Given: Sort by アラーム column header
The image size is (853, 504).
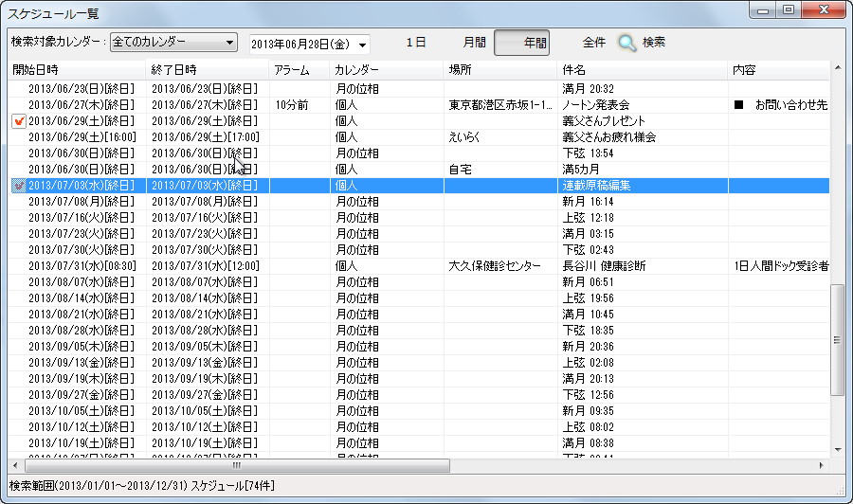Looking at the screenshot, I should (x=299, y=70).
